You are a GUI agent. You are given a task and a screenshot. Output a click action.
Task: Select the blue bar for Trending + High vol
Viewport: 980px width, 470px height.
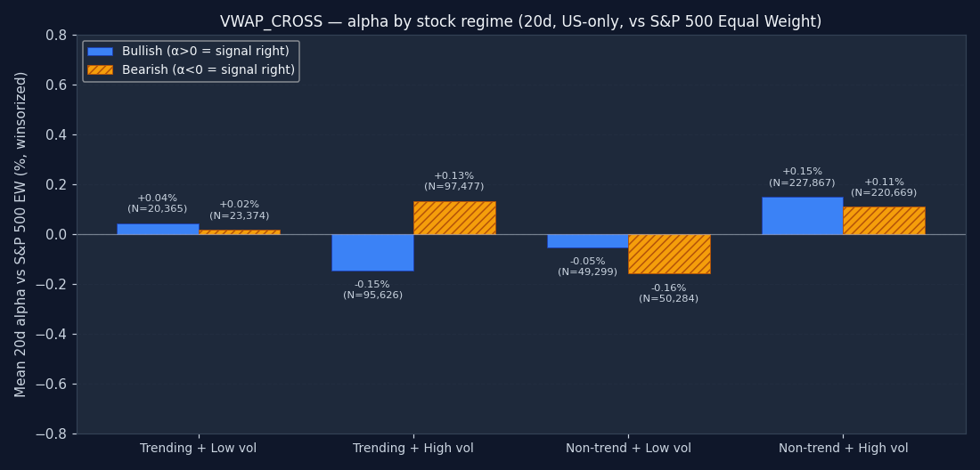click(x=372, y=253)
